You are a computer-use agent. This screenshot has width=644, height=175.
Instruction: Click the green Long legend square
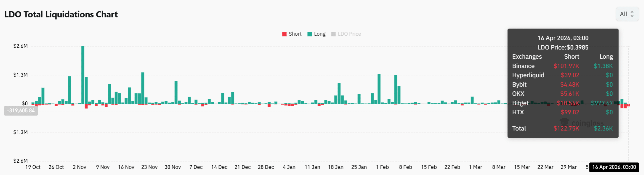click(x=310, y=34)
